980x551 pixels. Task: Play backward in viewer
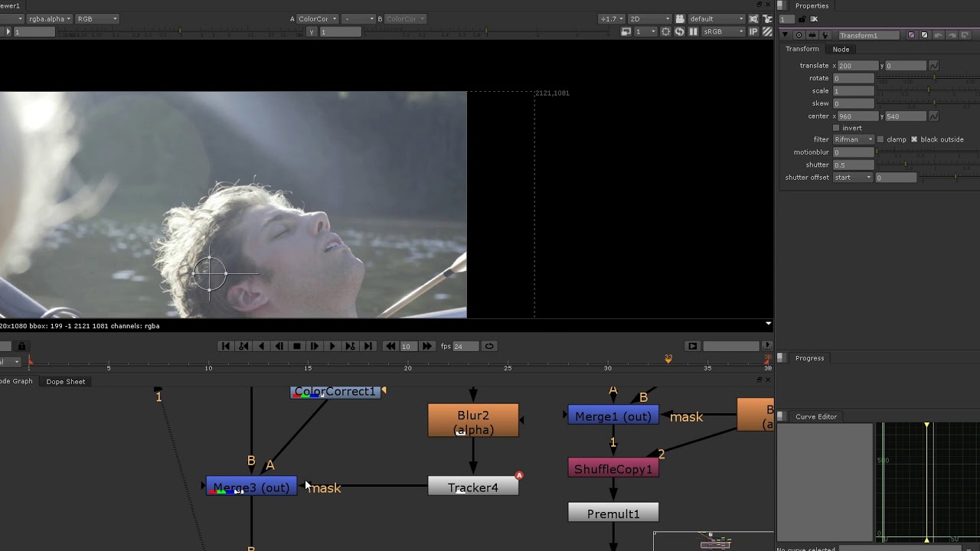[x=262, y=346]
